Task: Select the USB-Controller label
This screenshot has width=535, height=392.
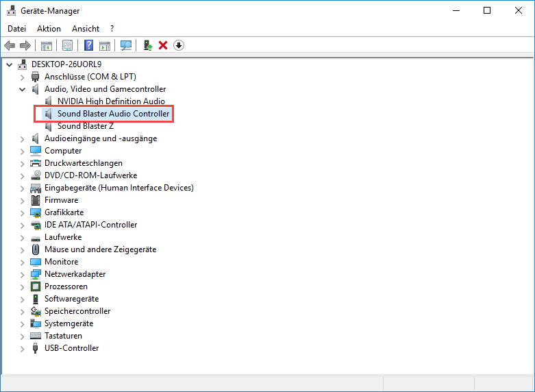Action: tap(72, 348)
